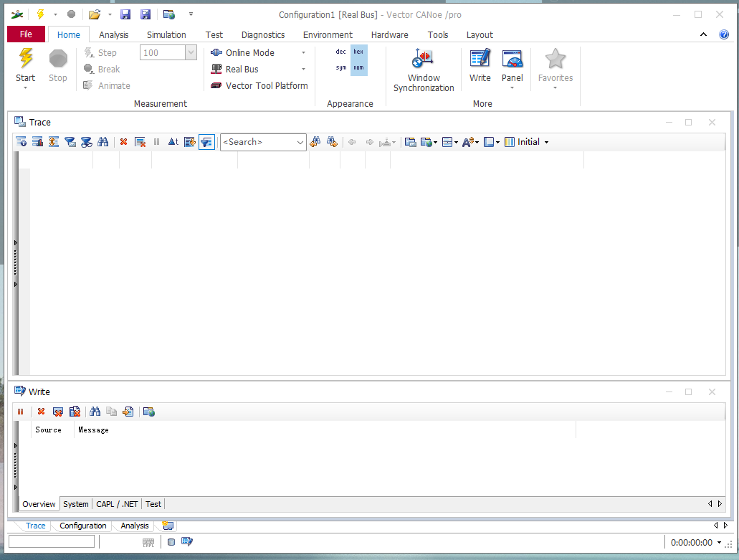Switch to Configuration desktop tab
The width and height of the screenshot is (739, 560).
point(83,526)
